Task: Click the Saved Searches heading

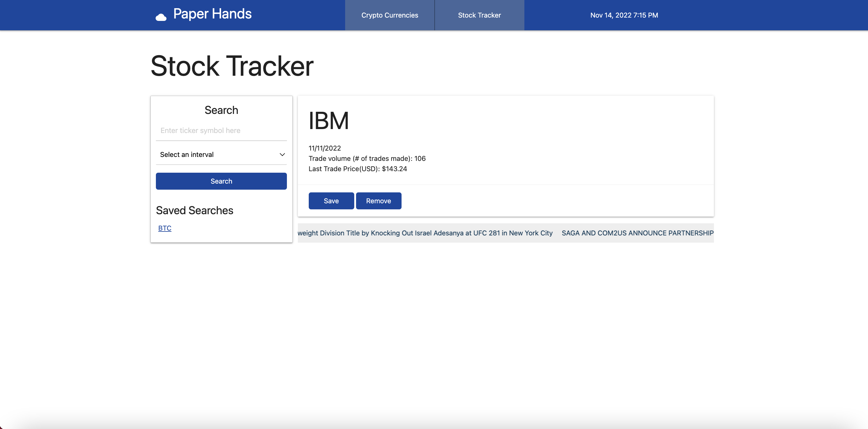Action: coord(194,211)
